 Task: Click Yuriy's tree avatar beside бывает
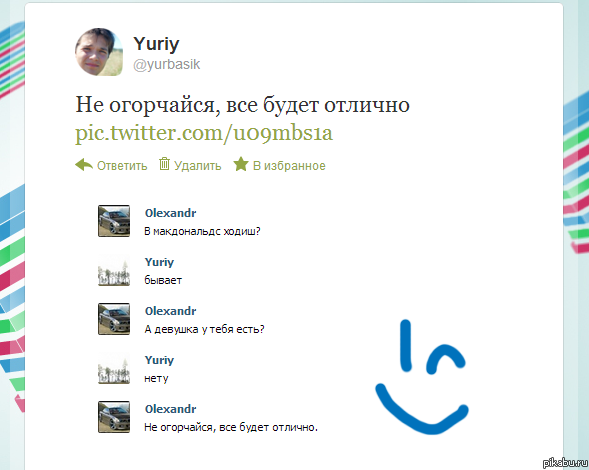click(x=114, y=270)
